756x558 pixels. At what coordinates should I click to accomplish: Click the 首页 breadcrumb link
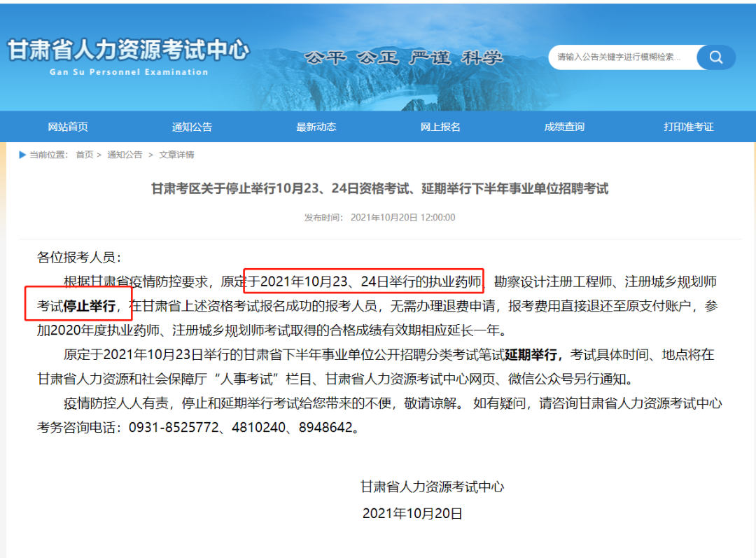point(82,155)
